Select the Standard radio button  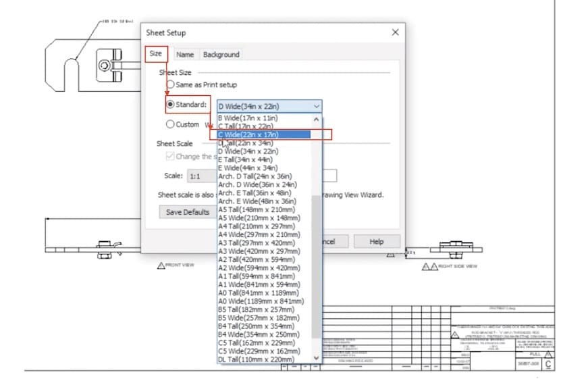tap(170, 104)
